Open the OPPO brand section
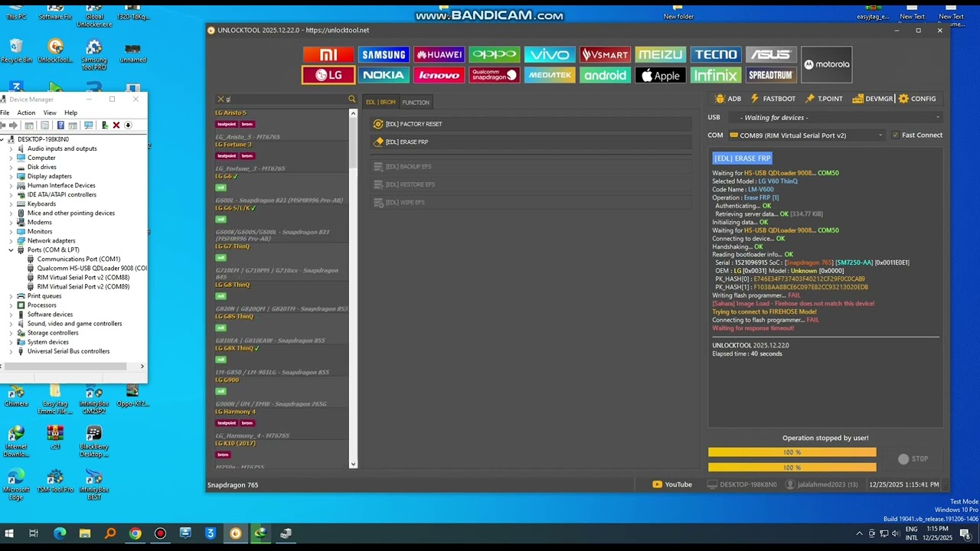This screenshot has height=551, width=980. 495,54
